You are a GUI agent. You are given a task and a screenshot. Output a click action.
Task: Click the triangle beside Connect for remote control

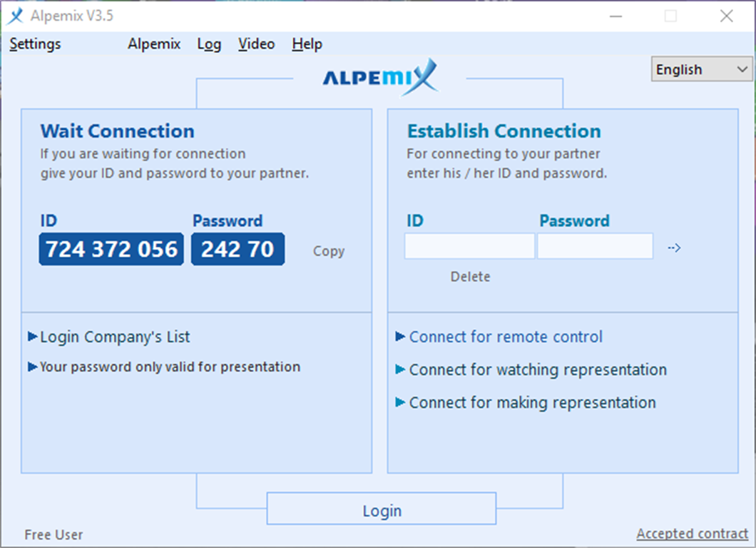(x=400, y=336)
